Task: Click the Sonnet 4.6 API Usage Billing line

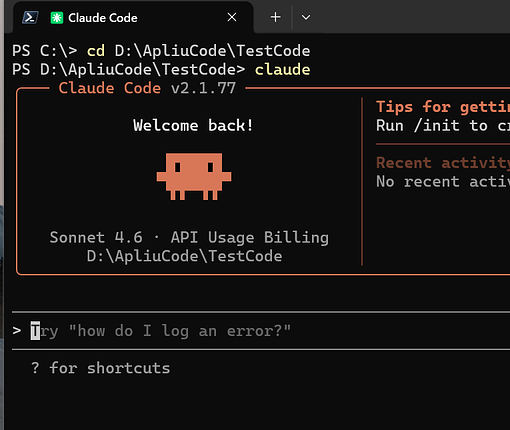Action: click(189, 238)
